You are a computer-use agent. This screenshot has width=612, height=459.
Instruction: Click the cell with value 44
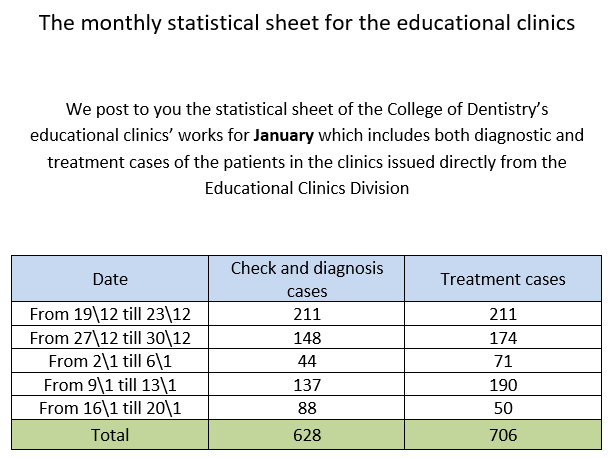pos(307,361)
